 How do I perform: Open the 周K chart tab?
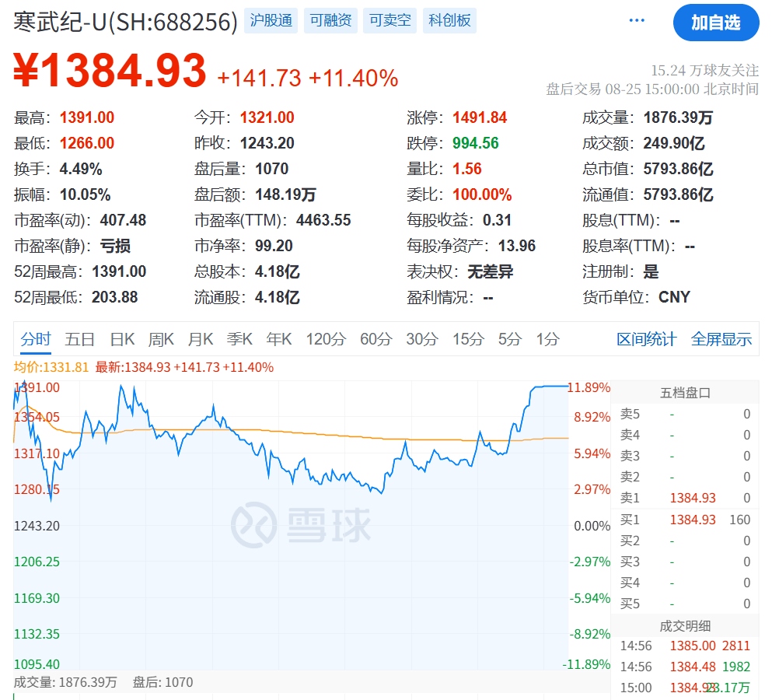tap(161, 340)
